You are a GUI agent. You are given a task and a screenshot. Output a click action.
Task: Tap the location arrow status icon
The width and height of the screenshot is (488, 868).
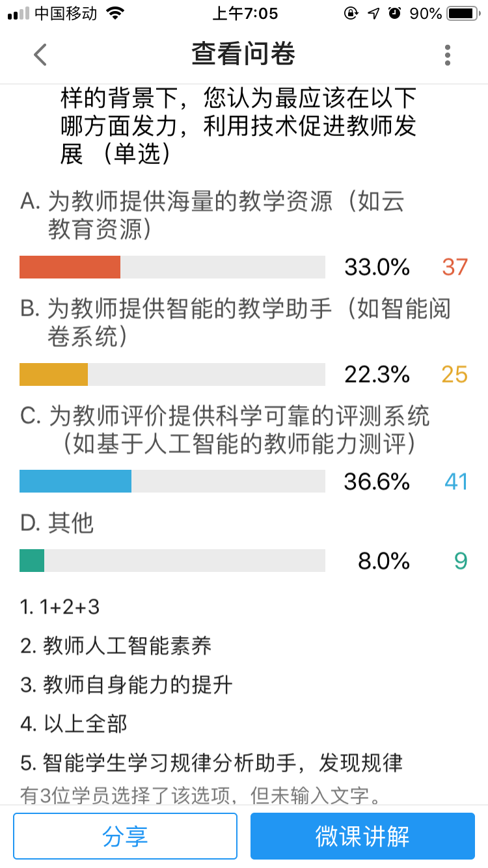tap(373, 14)
